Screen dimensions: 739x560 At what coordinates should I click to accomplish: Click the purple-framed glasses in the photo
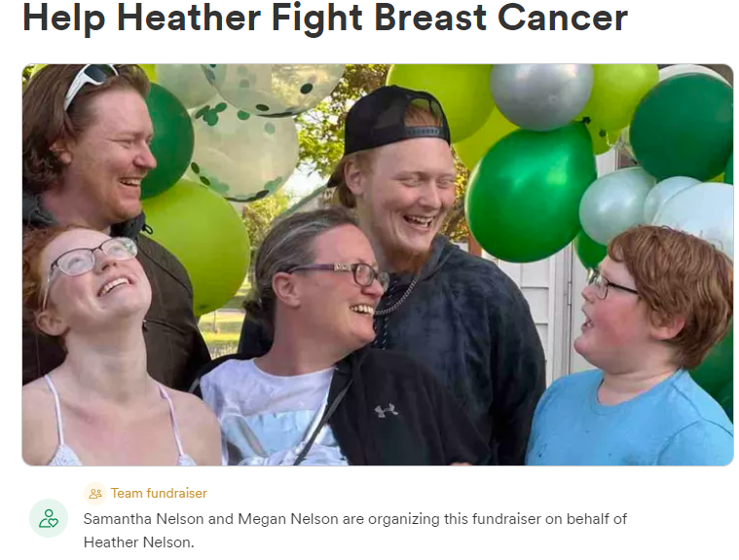pos(339,273)
